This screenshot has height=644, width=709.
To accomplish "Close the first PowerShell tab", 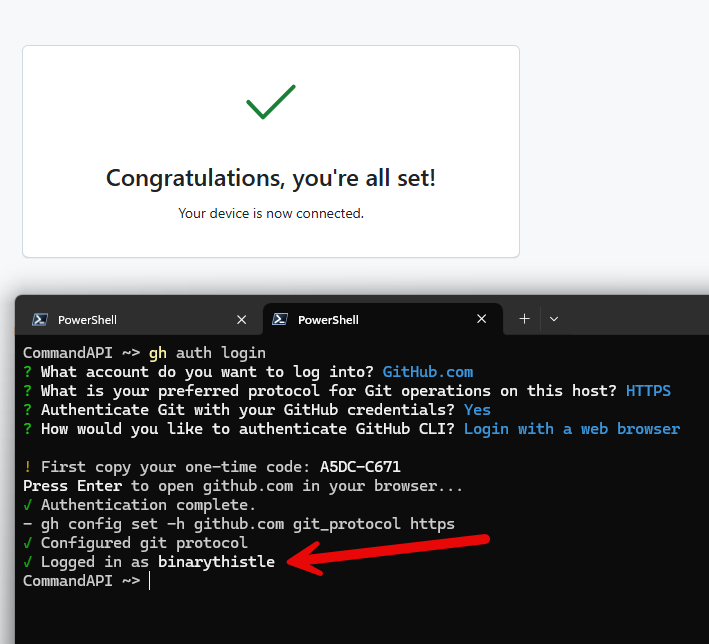I will point(241,320).
